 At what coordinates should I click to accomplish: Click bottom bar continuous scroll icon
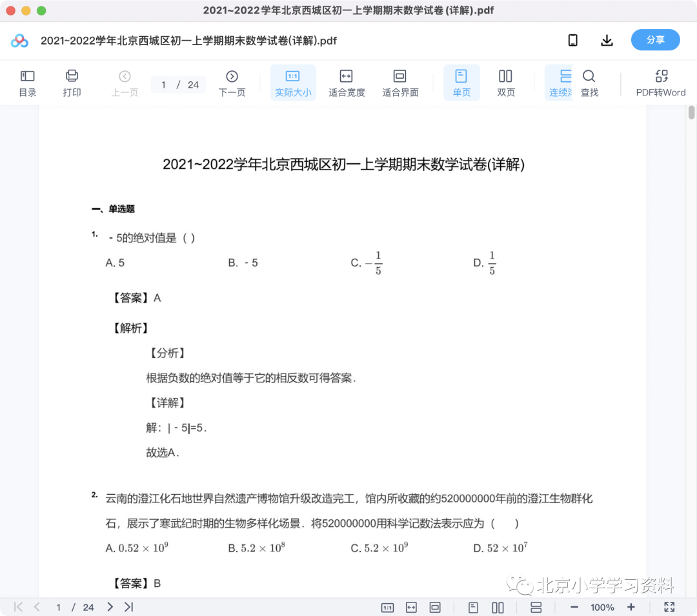point(536,607)
